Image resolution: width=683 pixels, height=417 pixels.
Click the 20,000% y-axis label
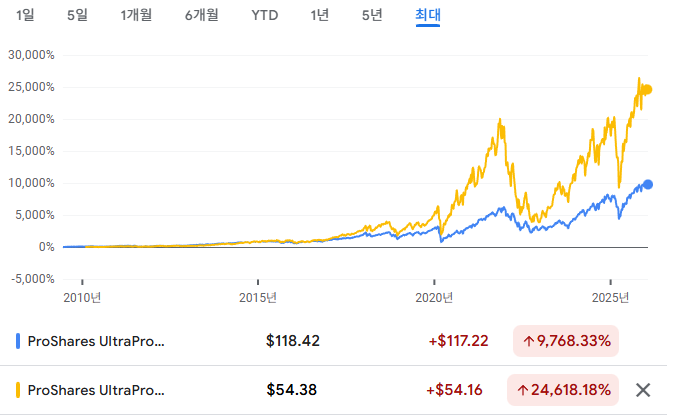click(x=31, y=119)
